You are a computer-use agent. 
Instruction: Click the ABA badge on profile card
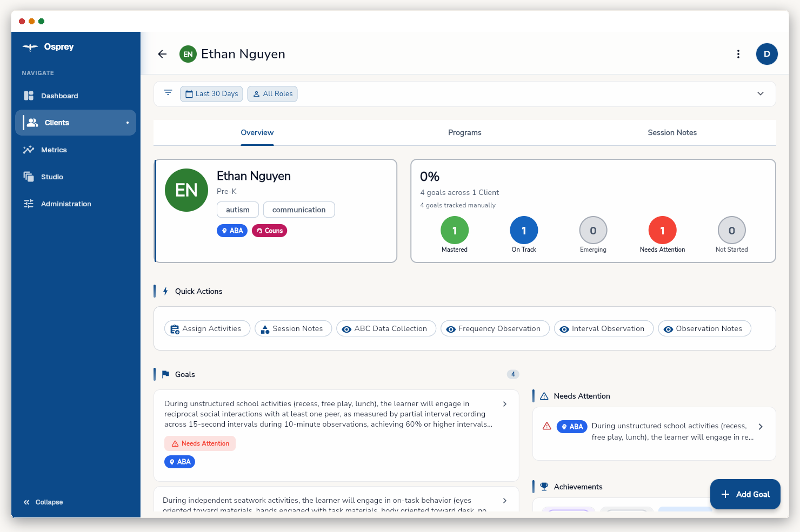click(x=232, y=231)
